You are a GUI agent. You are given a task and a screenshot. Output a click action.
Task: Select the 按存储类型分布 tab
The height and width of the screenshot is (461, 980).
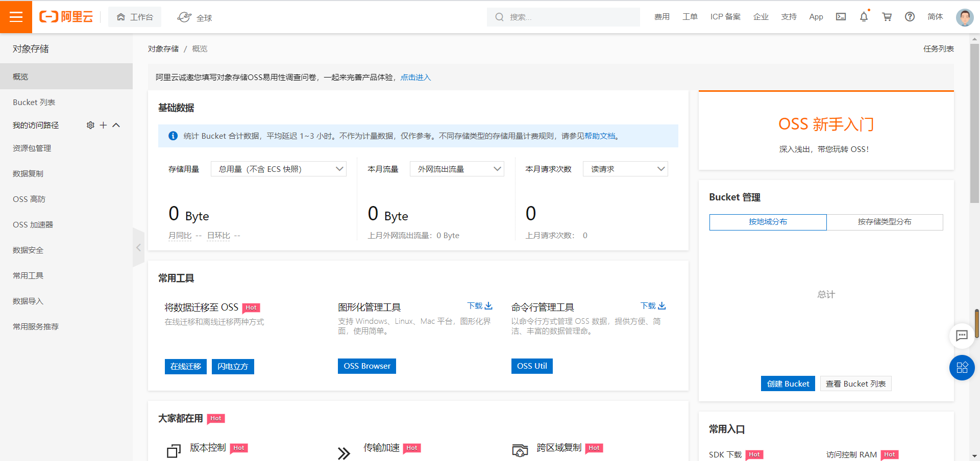coord(885,222)
